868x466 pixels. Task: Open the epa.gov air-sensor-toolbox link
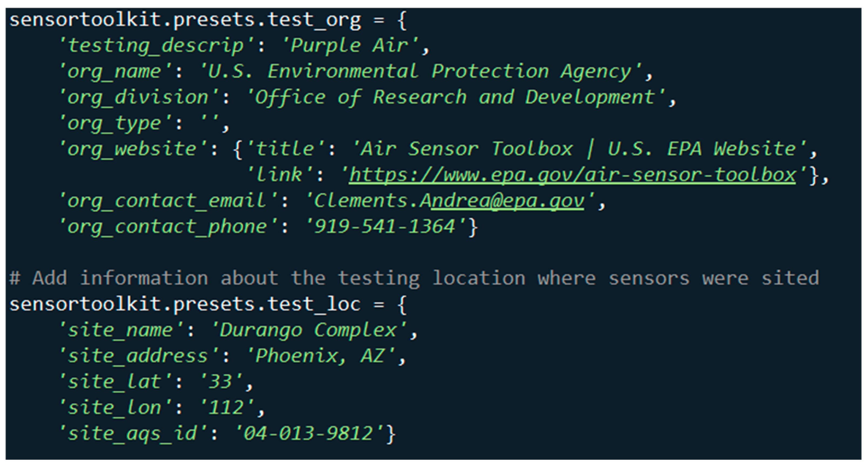(x=572, y=175)
